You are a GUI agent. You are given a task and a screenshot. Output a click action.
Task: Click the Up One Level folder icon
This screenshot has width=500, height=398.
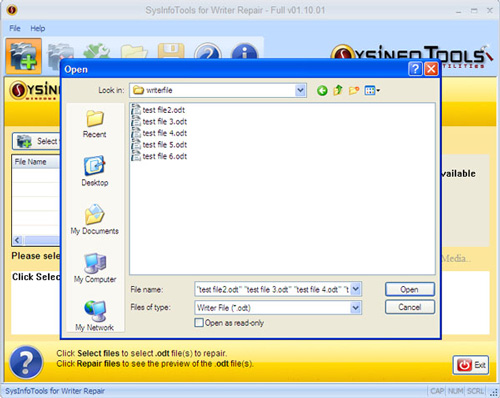click(x=338, y=90)
